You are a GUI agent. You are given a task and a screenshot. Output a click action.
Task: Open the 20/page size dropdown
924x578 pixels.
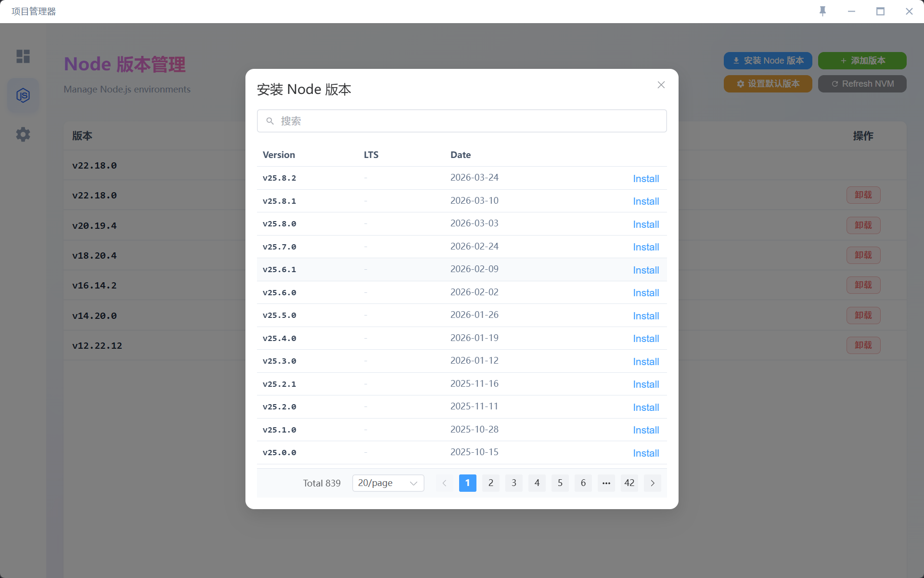coord(388,483)
